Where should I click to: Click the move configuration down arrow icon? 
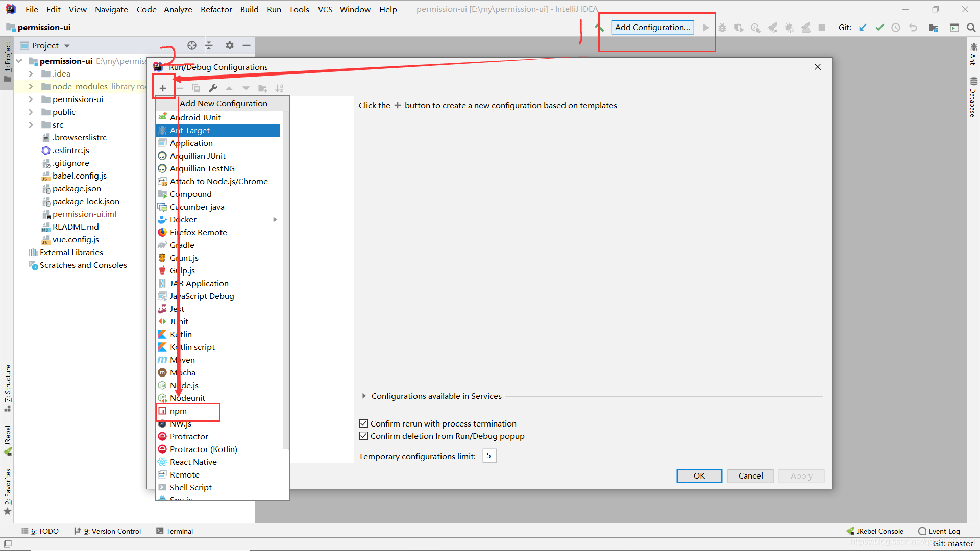click(x=246, y=88)
